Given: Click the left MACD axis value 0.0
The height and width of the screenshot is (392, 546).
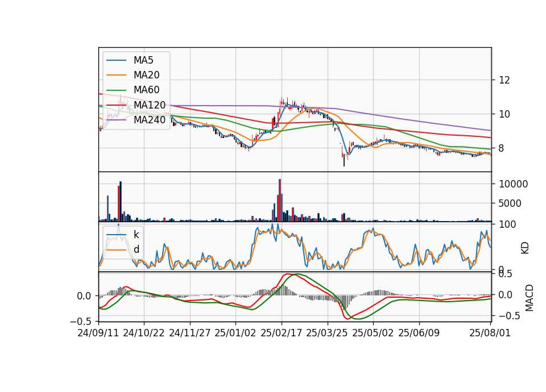Looking at the screenshot, I should pyautogui.click(x=84, y=296).
